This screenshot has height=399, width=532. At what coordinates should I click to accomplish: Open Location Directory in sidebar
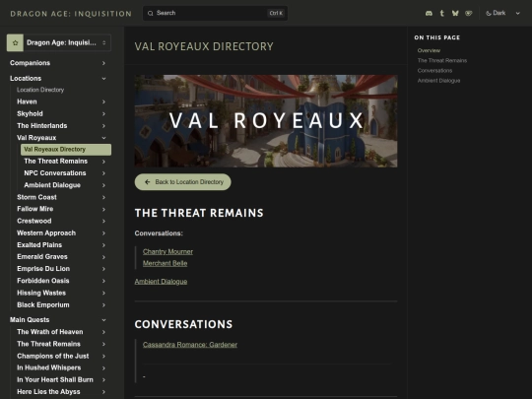tap(40, 90)
